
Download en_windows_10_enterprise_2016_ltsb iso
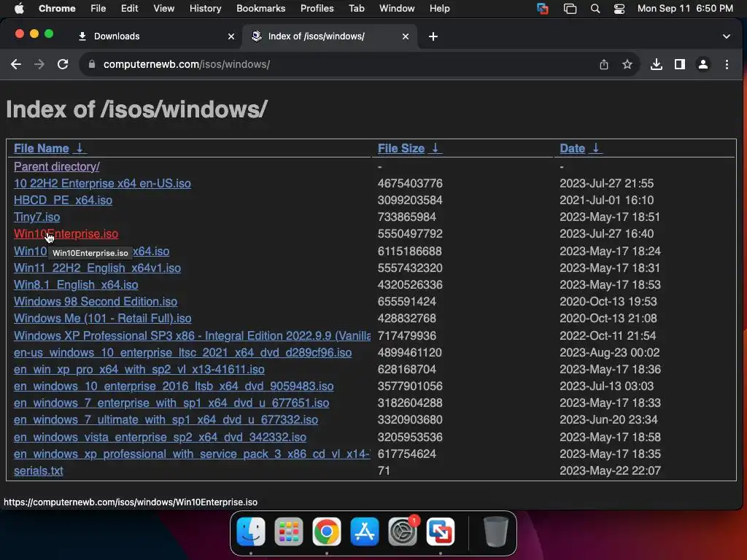coord(174,386)
